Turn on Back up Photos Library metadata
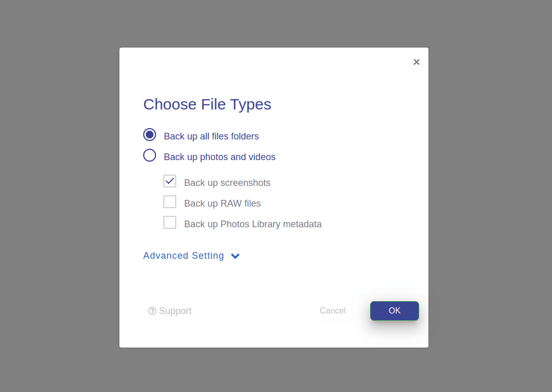 pyautogui.click(x=170, y=222)
